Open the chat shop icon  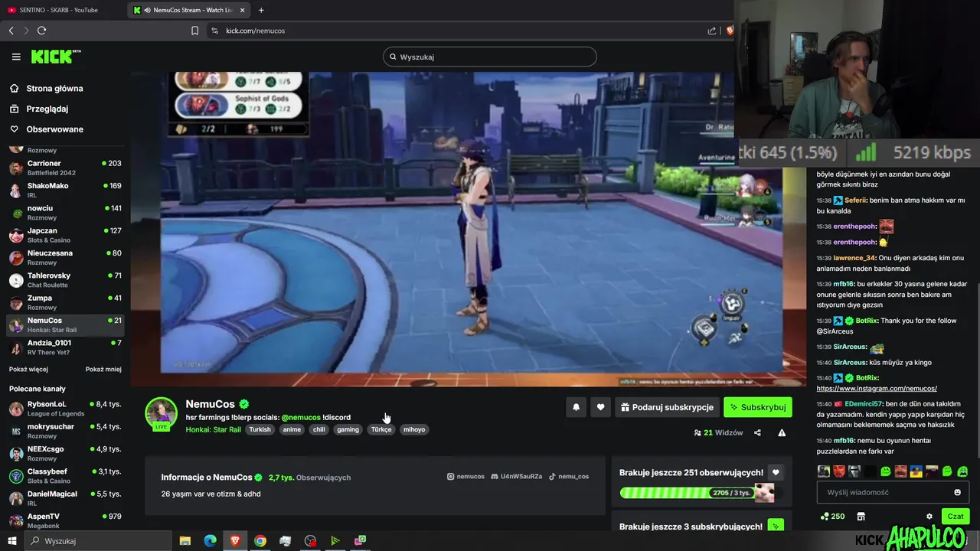(861, 517)
